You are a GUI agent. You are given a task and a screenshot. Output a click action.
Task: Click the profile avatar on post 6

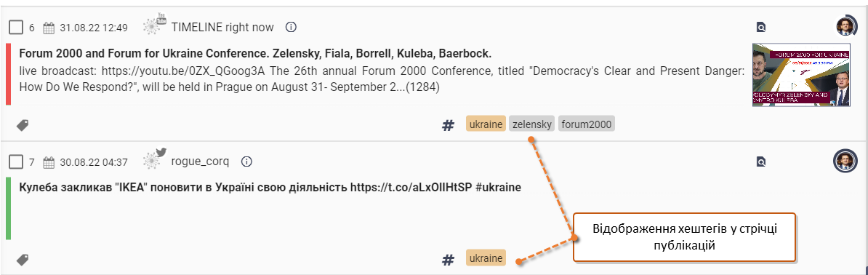coord(845,26)
